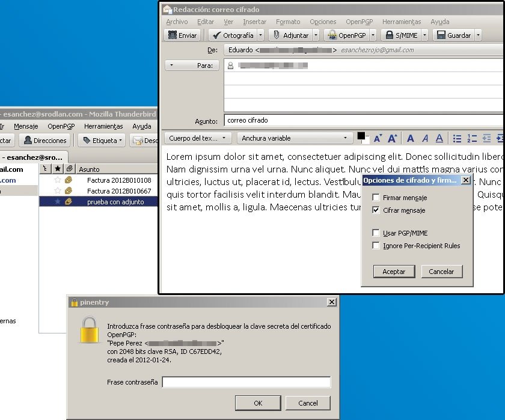Expand the S/MIME dropdown arrow
The height and width of the screenshot is (420, 505).
[425, 35]
